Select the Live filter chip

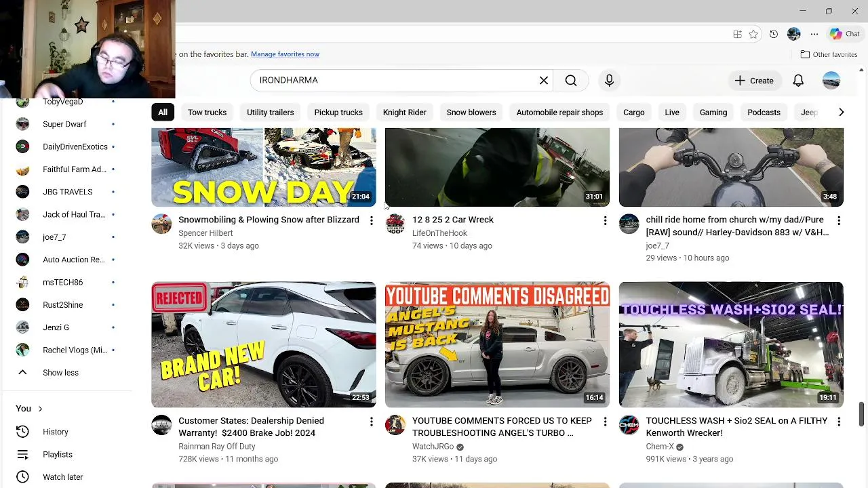(672, 113)
